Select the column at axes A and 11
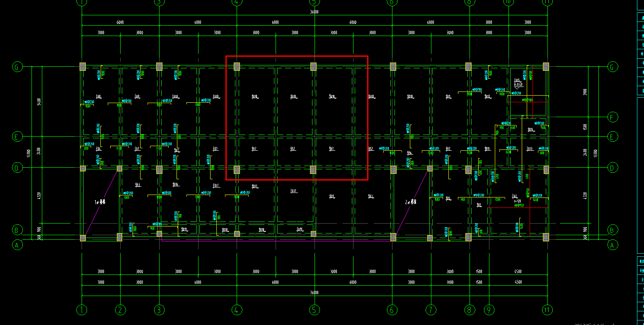 pos(546,237)
